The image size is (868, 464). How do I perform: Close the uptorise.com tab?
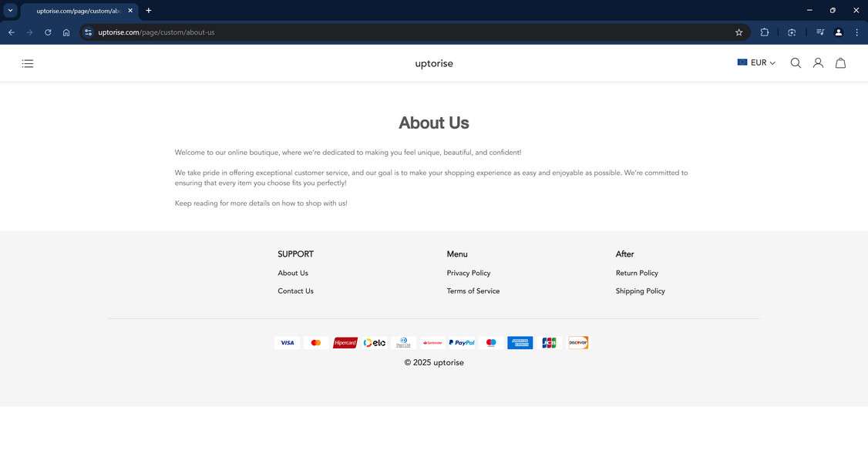(130, 11)
